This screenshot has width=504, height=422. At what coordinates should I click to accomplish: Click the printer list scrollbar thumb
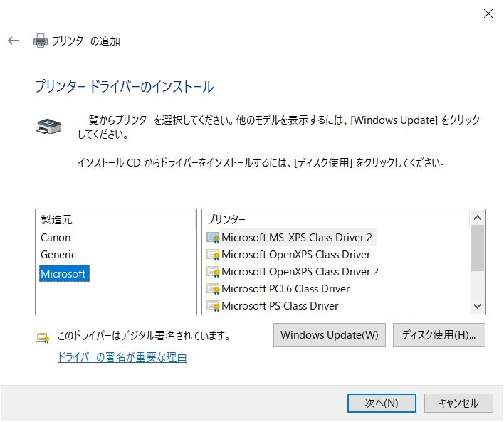[478, 248]
